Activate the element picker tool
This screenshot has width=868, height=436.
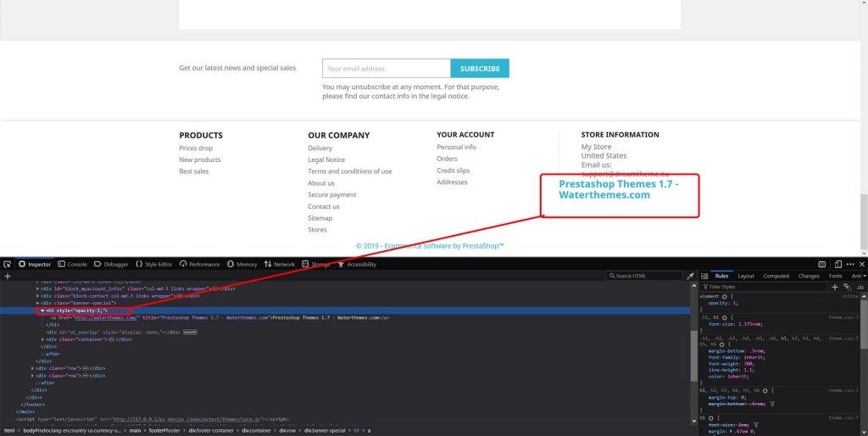tap(7, 265)
